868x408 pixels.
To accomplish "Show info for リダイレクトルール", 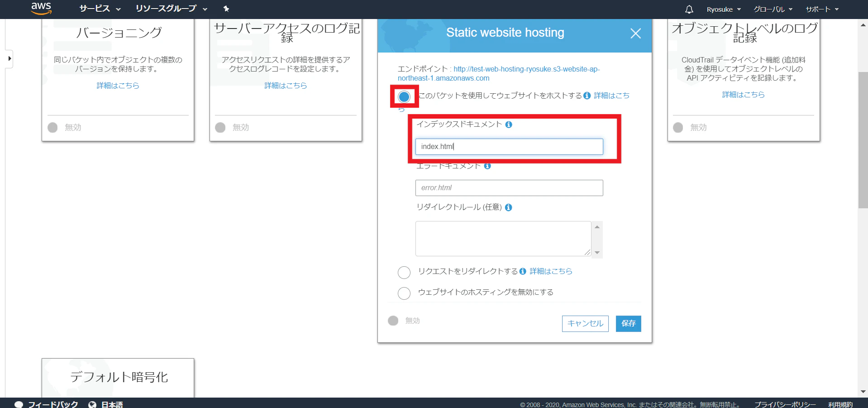I will pos(509,207).
